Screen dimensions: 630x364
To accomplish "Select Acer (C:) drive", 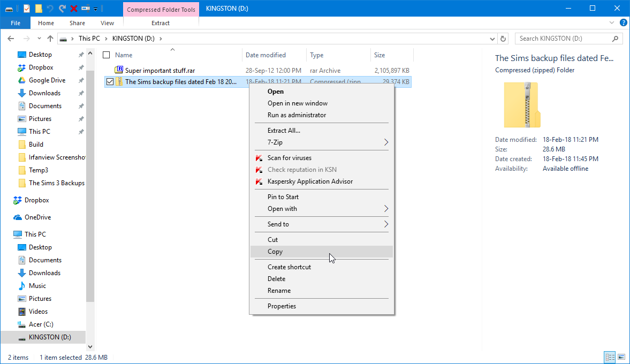I will (41, 324).
